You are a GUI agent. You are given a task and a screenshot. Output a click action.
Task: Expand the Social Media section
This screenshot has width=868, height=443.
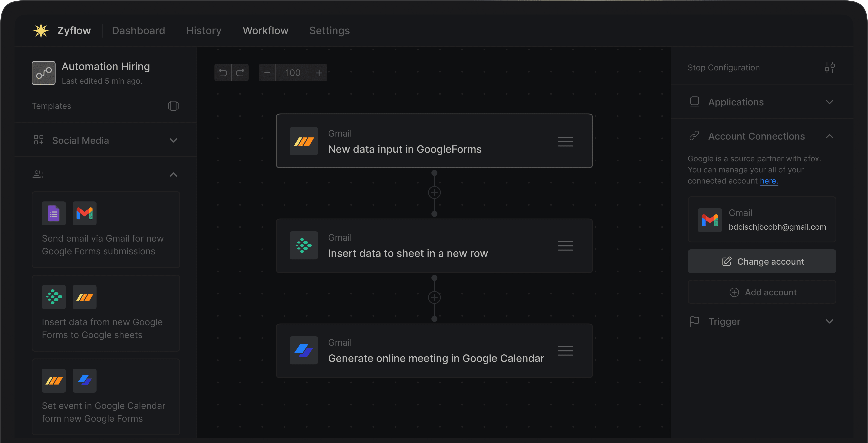click(173, 140)
